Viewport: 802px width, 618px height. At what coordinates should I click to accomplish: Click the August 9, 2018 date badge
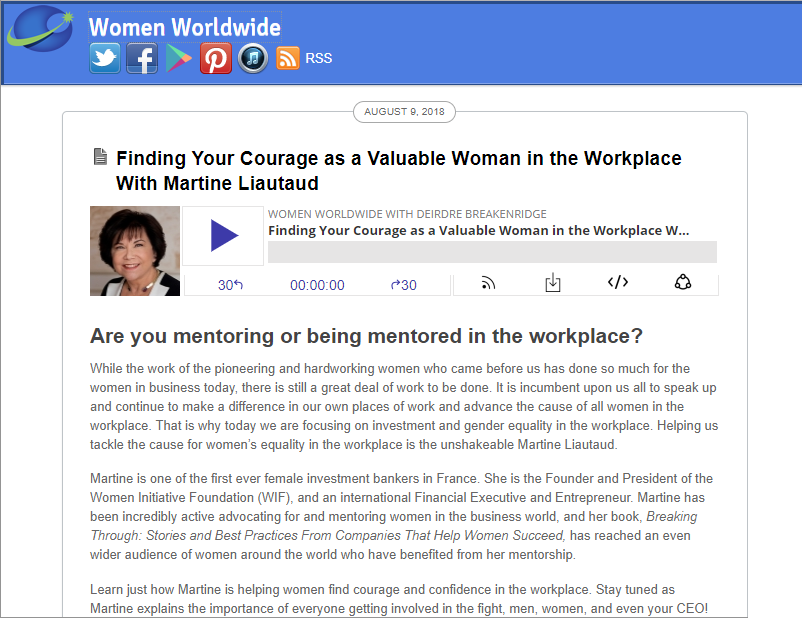tap(404, 112)
